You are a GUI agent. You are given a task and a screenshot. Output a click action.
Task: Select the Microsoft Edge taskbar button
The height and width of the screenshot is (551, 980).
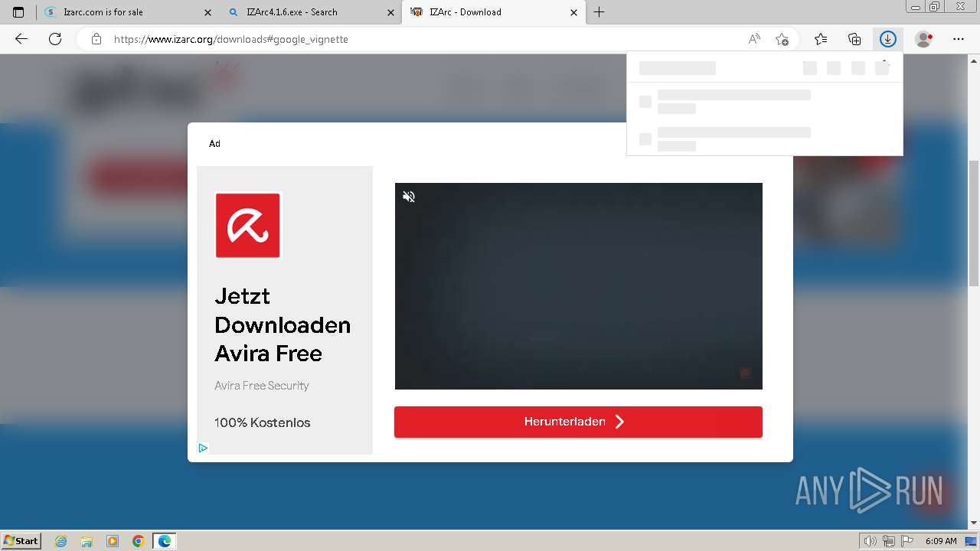pyautogui.click(x=165, y=541)
